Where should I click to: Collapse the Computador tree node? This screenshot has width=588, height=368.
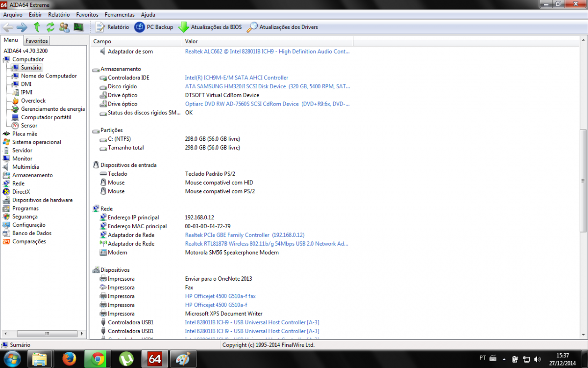pos(27,59)
